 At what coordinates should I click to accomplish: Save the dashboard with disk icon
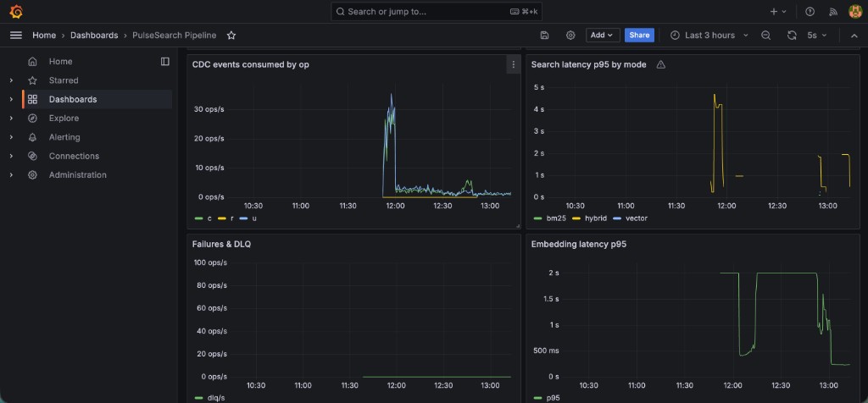point(544,36)
